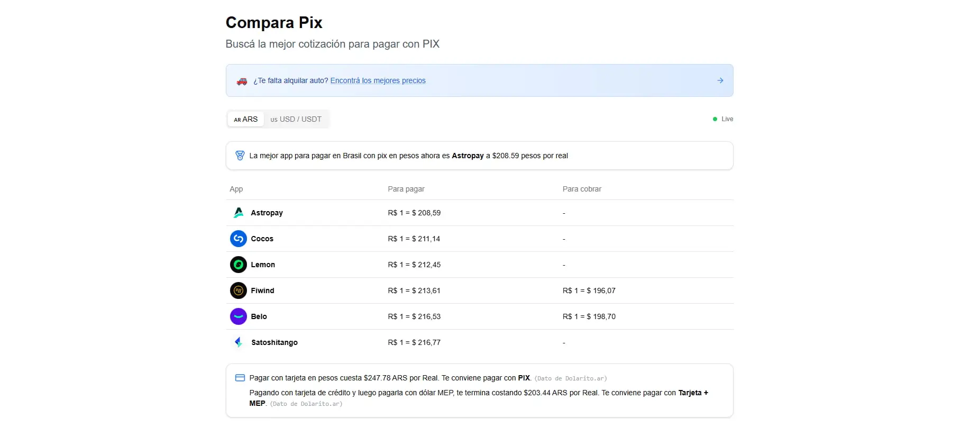Click the 'App' column header

236,189
